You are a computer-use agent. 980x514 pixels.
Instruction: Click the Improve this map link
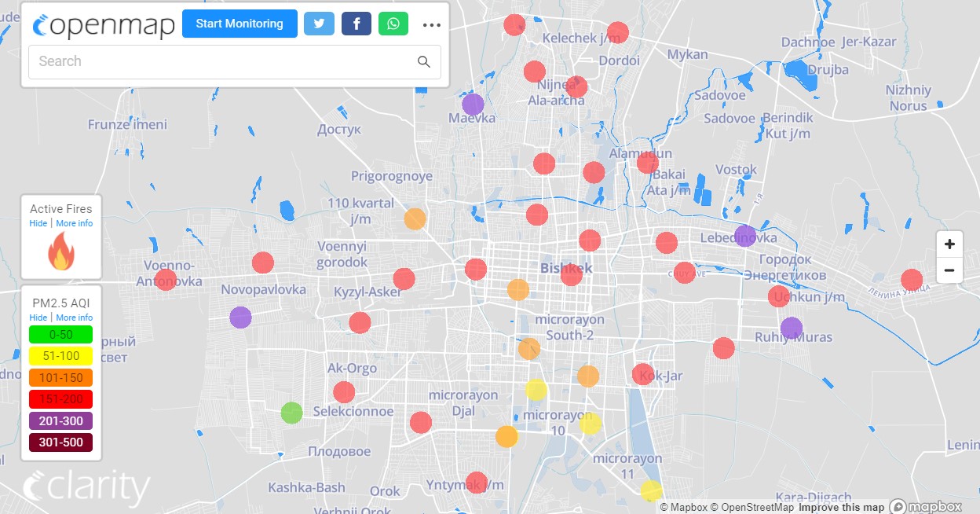[841, 507]
